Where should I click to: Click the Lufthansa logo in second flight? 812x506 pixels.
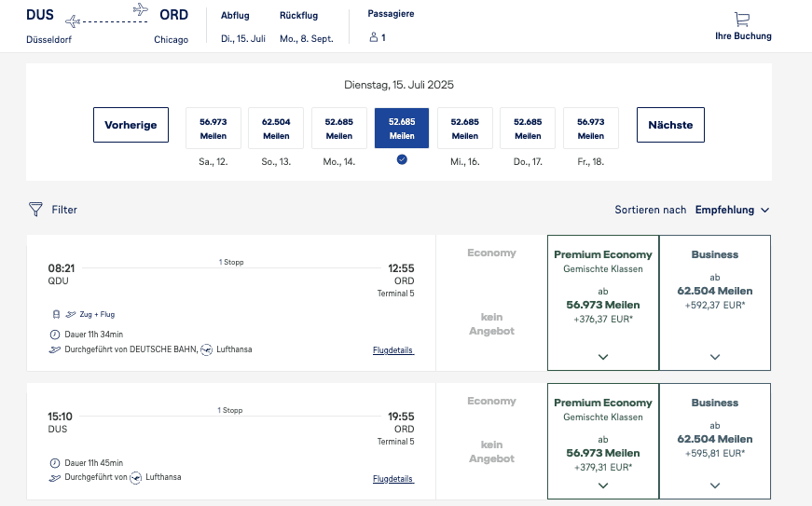tap(136, 477)
